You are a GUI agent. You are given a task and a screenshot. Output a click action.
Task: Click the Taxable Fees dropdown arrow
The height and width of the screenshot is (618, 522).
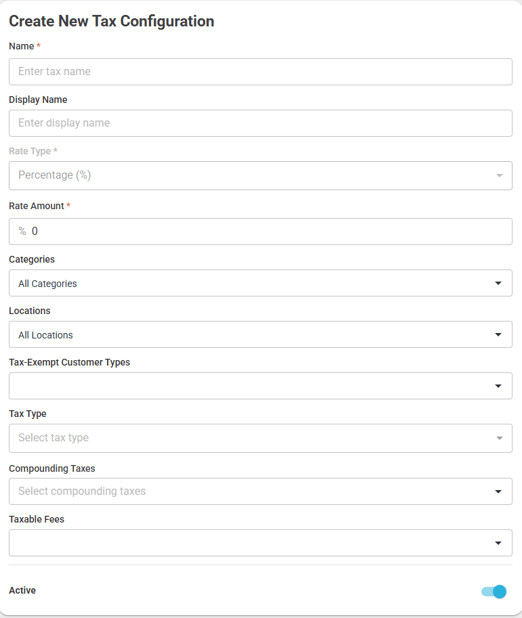[x=498, y=543]
